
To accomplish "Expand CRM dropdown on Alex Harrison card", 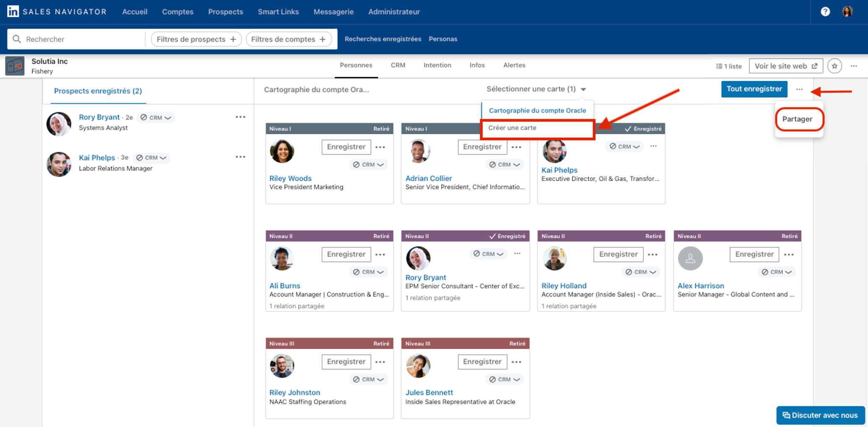I will [x=777, y=272].
